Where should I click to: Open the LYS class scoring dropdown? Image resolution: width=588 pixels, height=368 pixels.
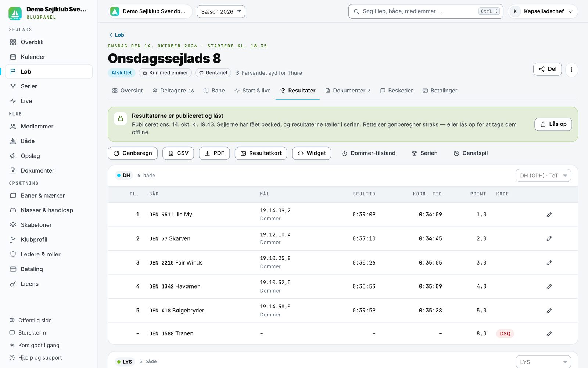coord(543,362)
